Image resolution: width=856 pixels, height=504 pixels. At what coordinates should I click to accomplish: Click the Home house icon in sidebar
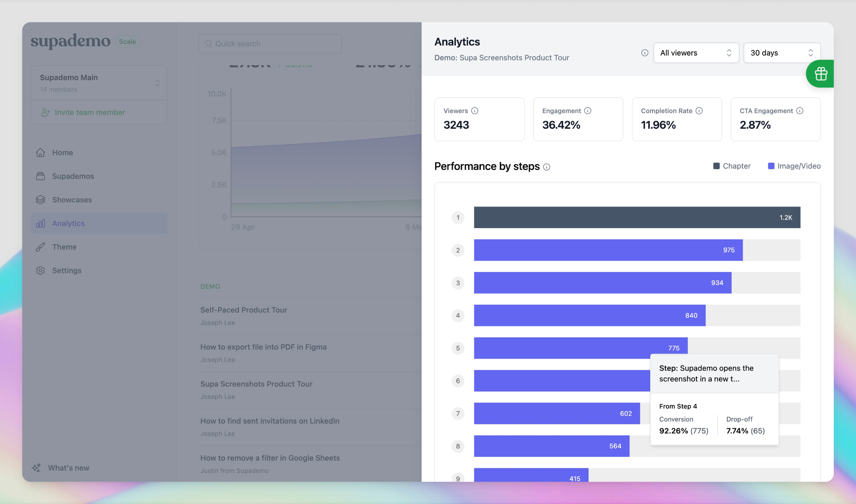40,152
